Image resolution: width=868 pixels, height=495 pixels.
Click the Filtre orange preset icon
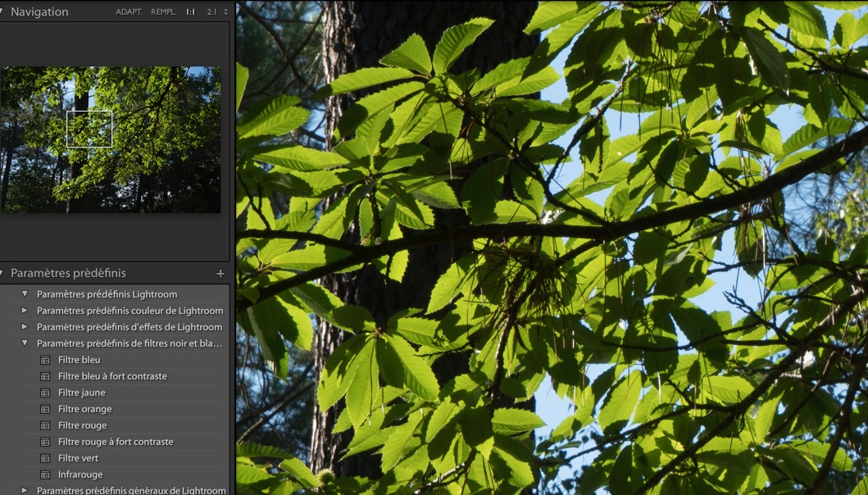click(45, 409)
